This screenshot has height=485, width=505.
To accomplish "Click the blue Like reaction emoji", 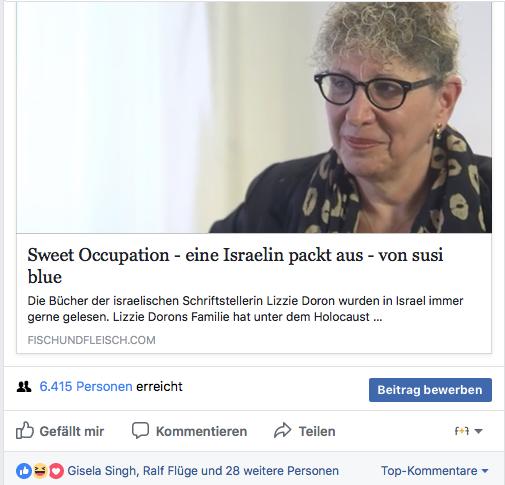I will (x=24, y=471).
